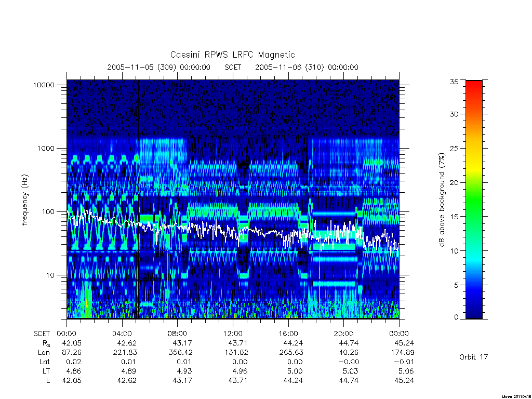Click the 10000 frequency tick label

(x=44, y=85)
